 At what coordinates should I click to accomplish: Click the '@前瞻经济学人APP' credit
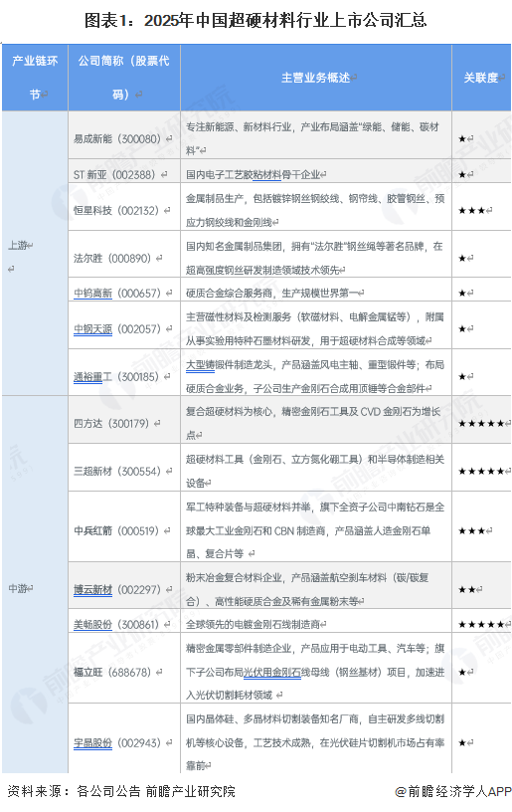coord(453,792)
